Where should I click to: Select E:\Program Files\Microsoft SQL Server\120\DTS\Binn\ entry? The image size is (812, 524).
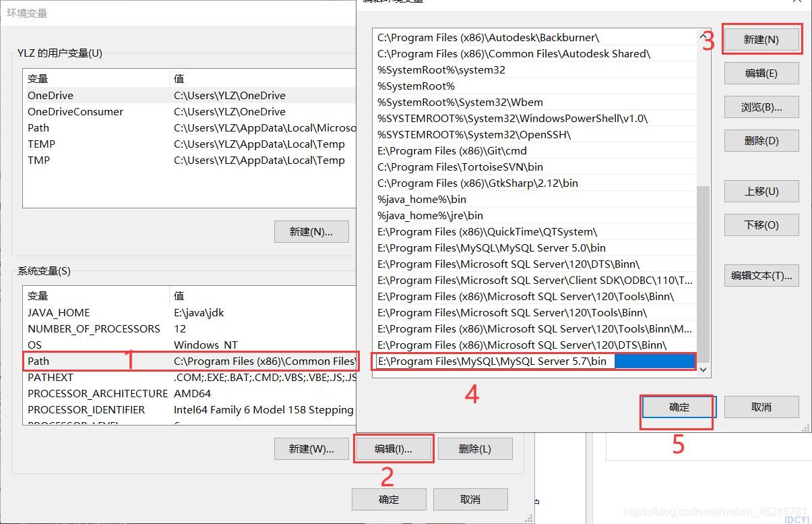[535, 264]
